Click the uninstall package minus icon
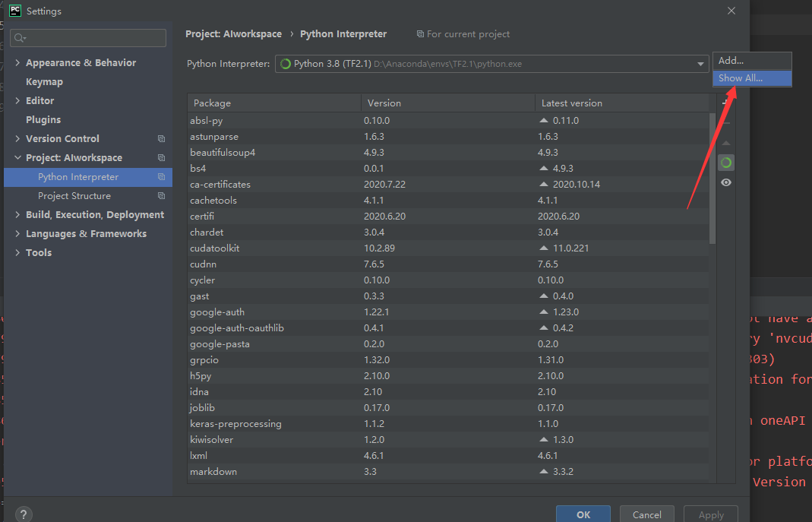812x522 pixels. tap(726, 123)
